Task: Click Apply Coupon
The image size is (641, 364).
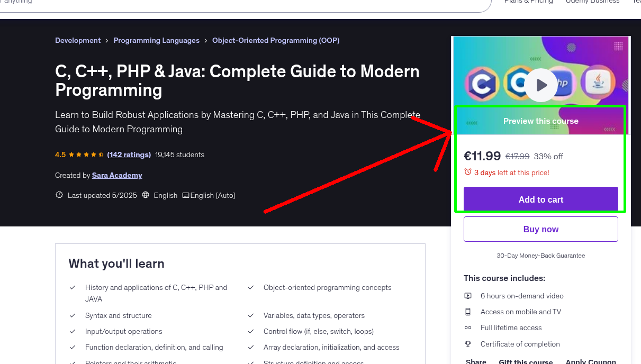Action: pyautogui.click(x=591, y=361)
